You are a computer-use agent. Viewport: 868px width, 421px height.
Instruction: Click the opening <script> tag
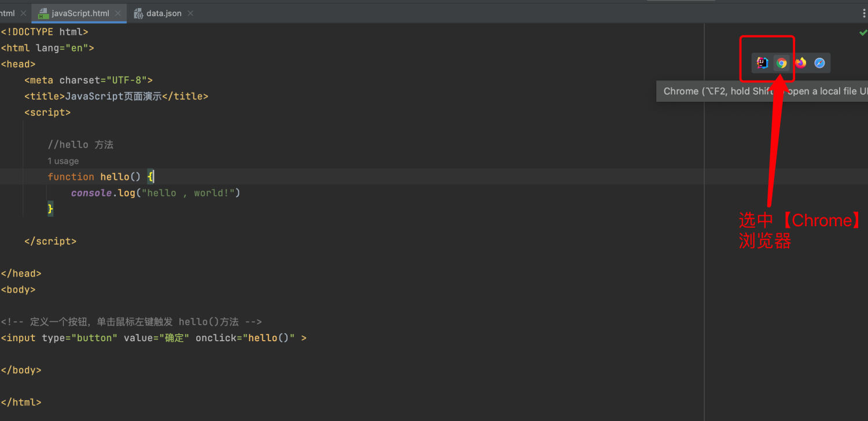click(x=47, y=112)
